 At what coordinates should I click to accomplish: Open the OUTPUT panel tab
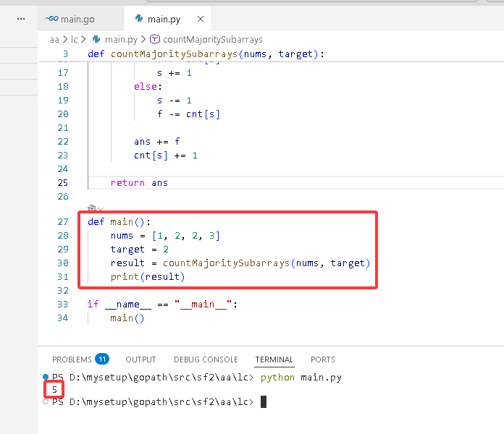pyautogui.click(x=140, y=359)
